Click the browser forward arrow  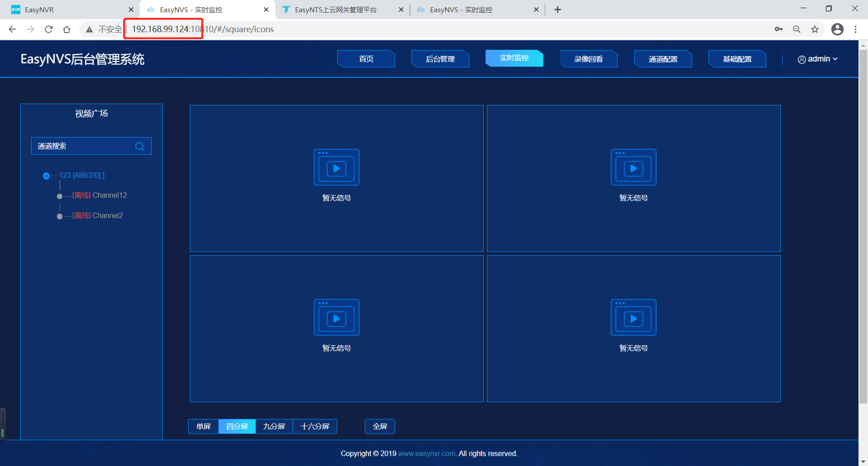(x=31, y=29)
